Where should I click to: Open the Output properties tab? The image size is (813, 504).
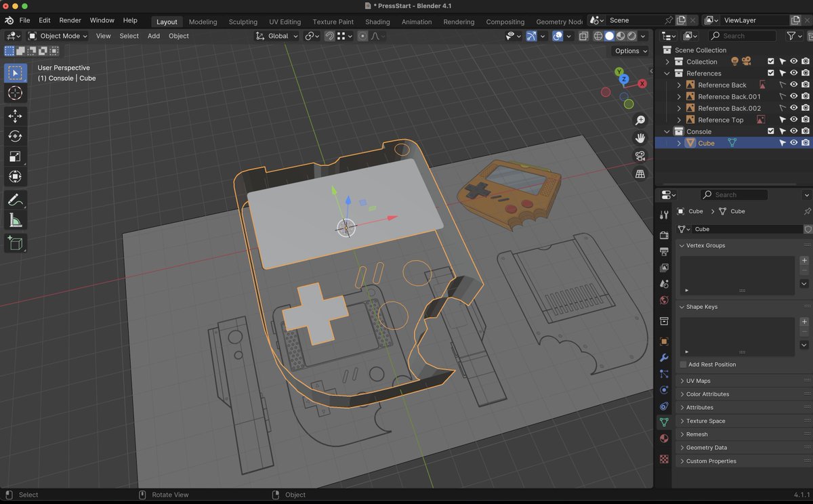pos(664,251)
